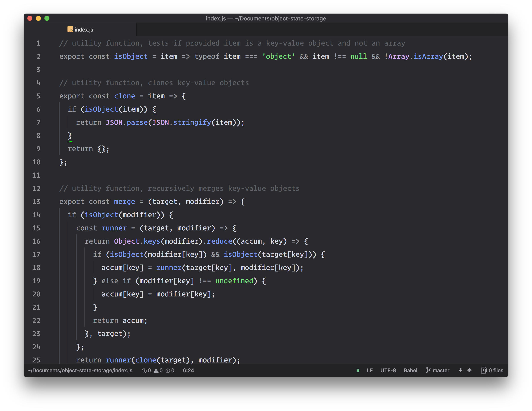The width and height of the screenshot is (532, 411).
Task: Click line number 25 in gutter
Action: (x=36, y=360)
